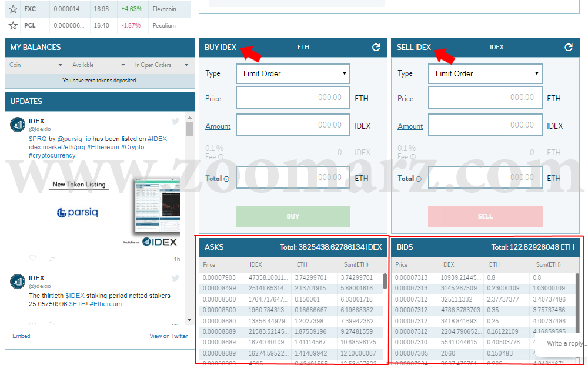The height and width of the screenshot is (365, 588).
Task: Click IDEX avatar on staking tweet
Action: point(18,282)
